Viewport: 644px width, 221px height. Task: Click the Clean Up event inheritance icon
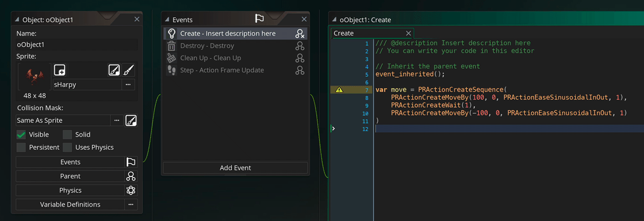tap(300, 58)
